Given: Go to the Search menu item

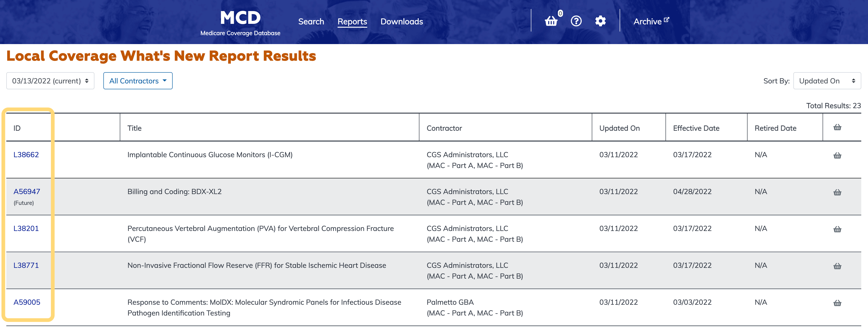Looking at the screenshot, I should point(311,22).
